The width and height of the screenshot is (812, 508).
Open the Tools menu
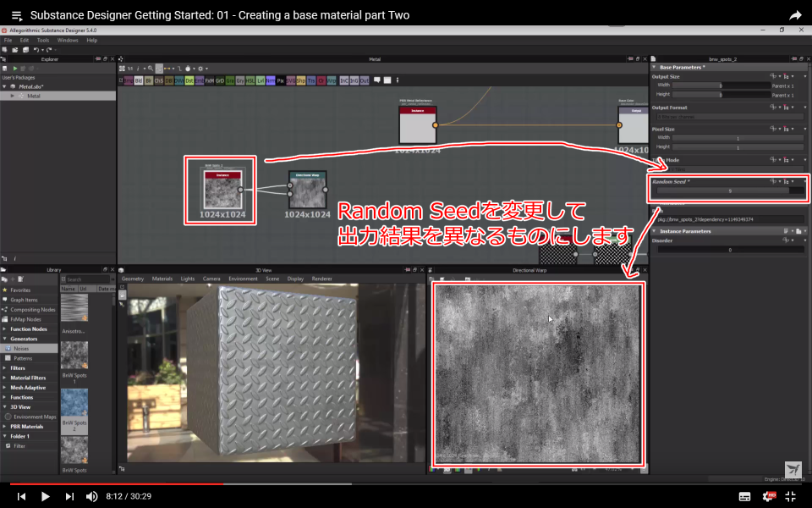(x=43, y=40)
